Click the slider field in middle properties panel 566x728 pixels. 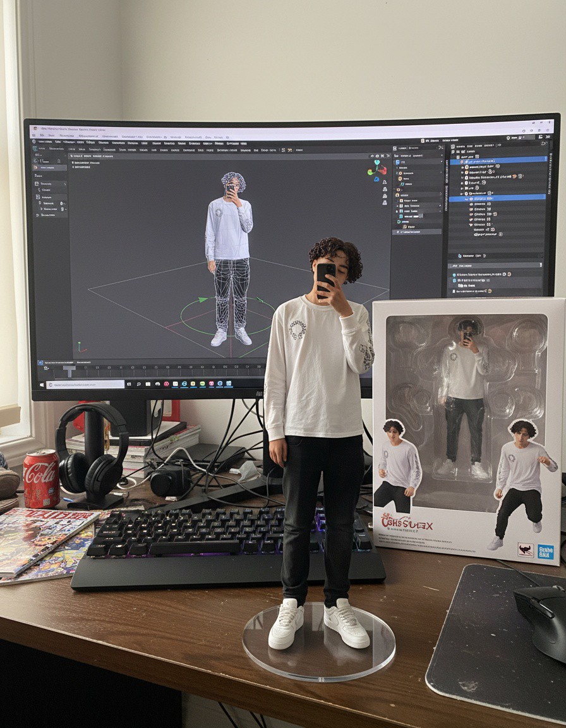(x=413, y=215)
